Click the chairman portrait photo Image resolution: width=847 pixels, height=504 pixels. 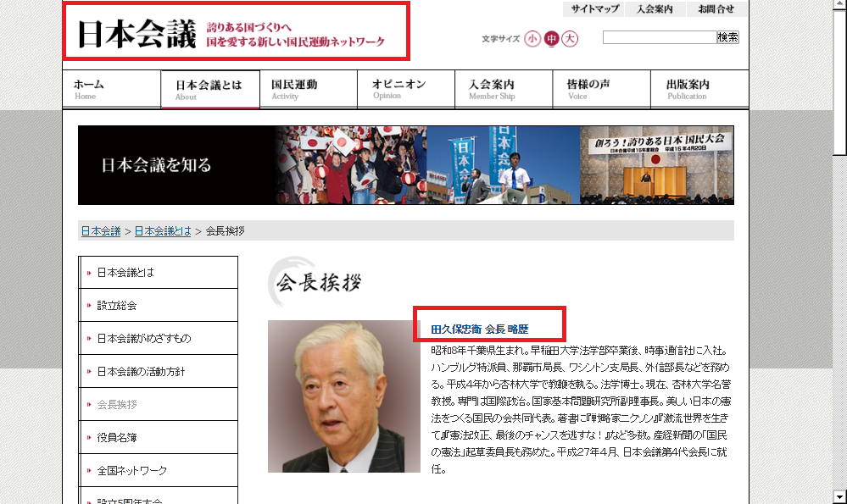(344, 396)
